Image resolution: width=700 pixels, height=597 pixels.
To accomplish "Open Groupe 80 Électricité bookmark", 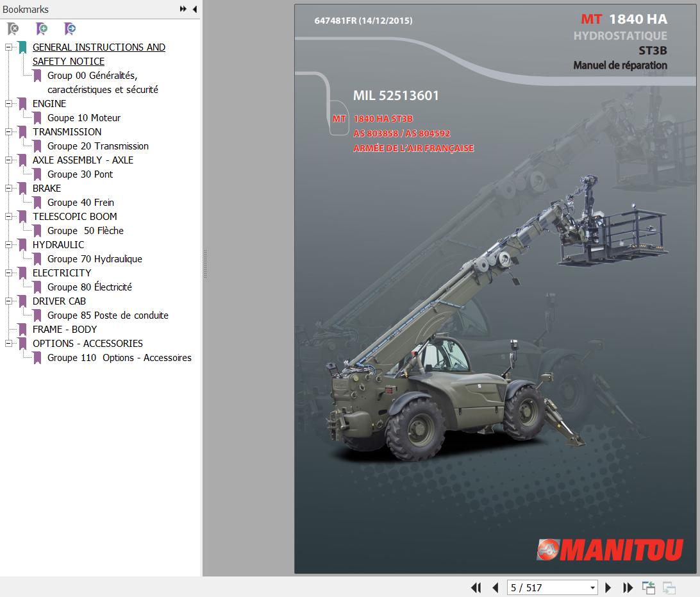I will point(89,287).
